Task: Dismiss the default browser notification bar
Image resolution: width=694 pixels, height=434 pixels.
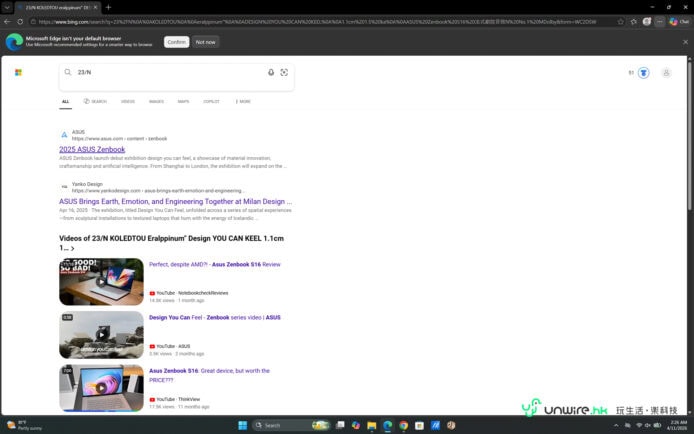Action: pos(685,42)
